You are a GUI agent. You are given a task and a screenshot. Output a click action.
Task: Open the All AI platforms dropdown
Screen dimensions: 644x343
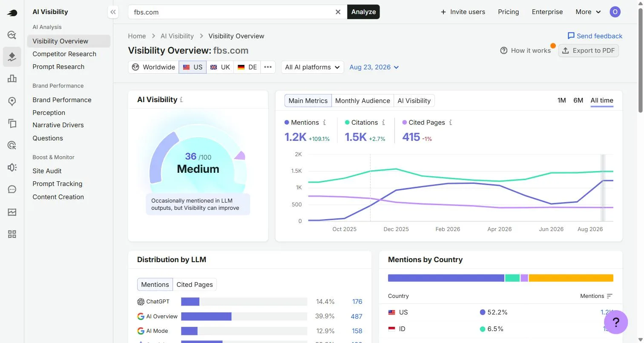[x=312, y=67]
